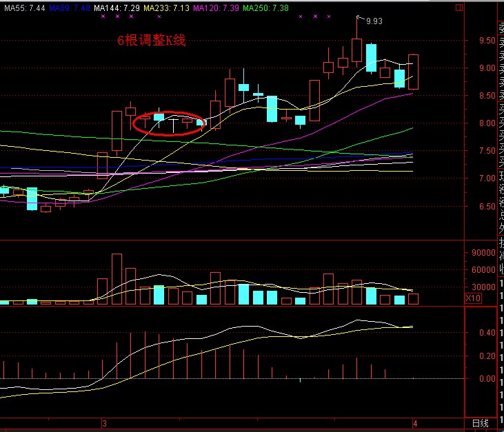The image size is (504, 432).
Task: Click the 6根调整K线 annotation text
Action: [x=152, y=41]
